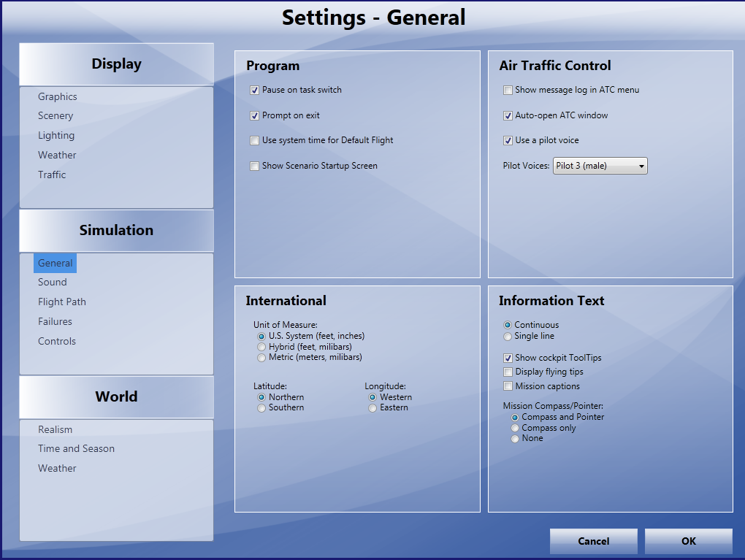Select U.S. System unit of measure

[x=261, y=337]
